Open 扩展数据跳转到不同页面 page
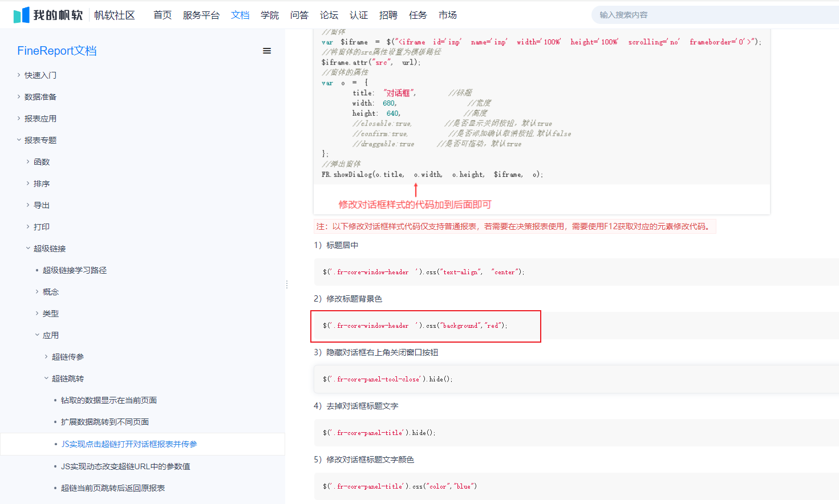Viewport: 839px width, 504px height. (x=105, y=422)
